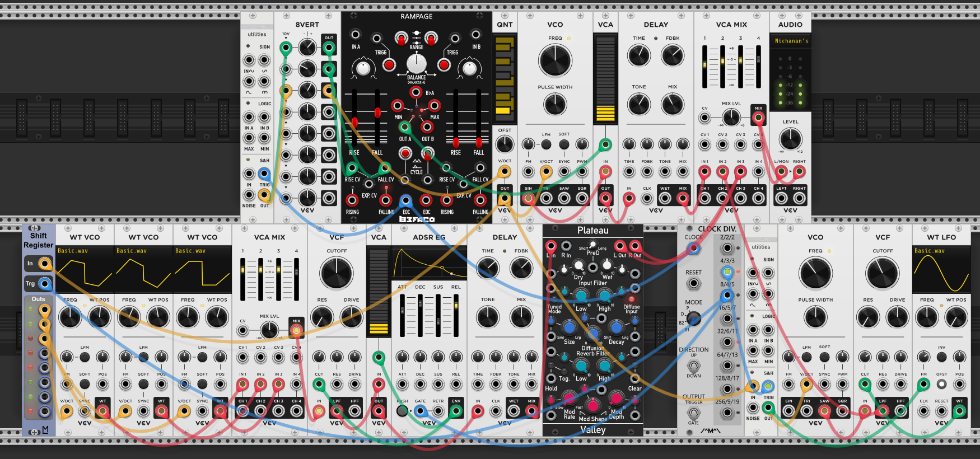
Task: Click the channel B RISE slider on Rampage
Action: point(456,116)
